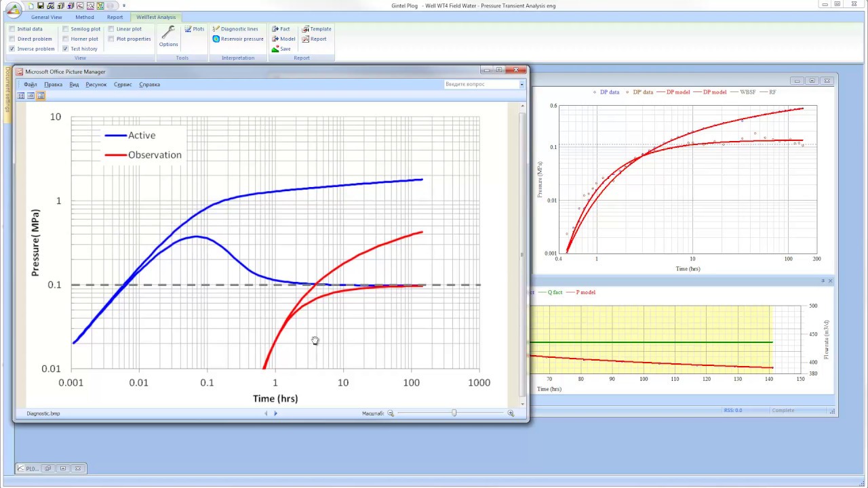The height and width of the screenshot is (488, 868).
Task: Click the Введите вопрос help input field
Action: (x=481, y=85)
